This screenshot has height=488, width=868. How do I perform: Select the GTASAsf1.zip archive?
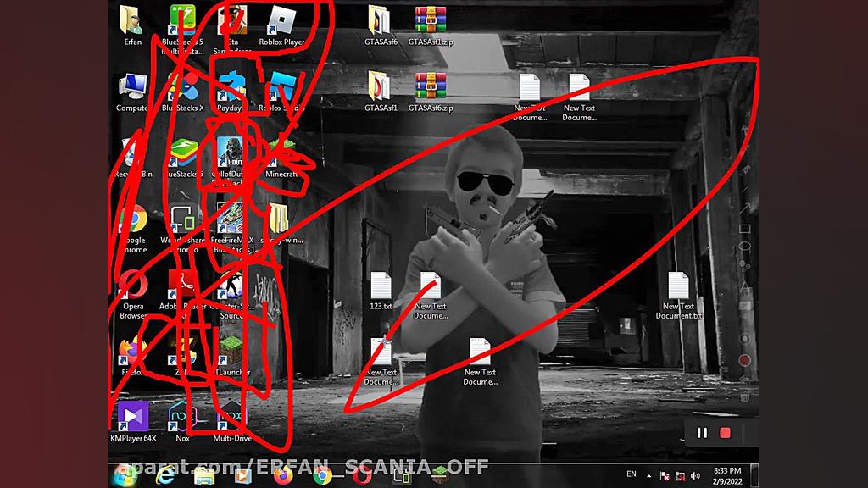[430, 20]
